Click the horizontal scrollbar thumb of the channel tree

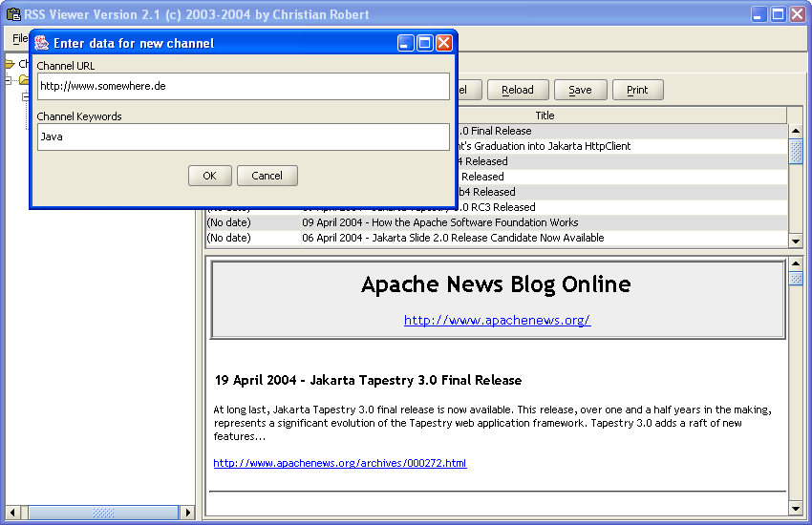click(x=103, y=513)
